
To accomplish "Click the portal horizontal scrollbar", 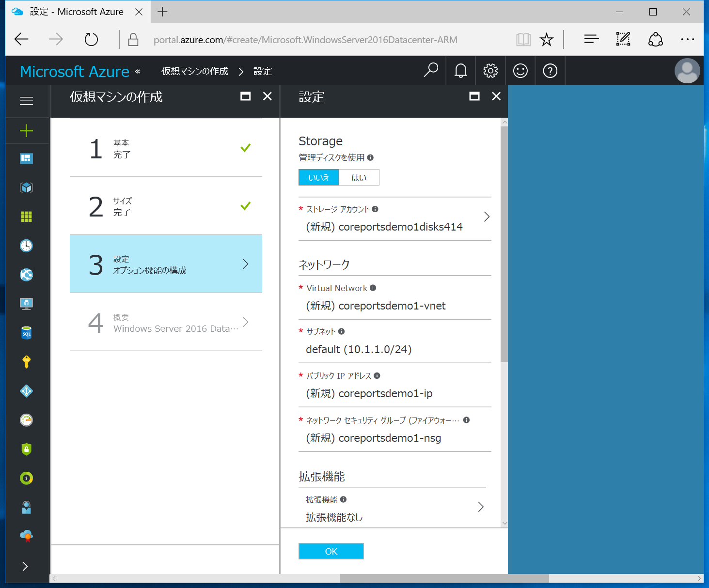I will click(444, 578).
